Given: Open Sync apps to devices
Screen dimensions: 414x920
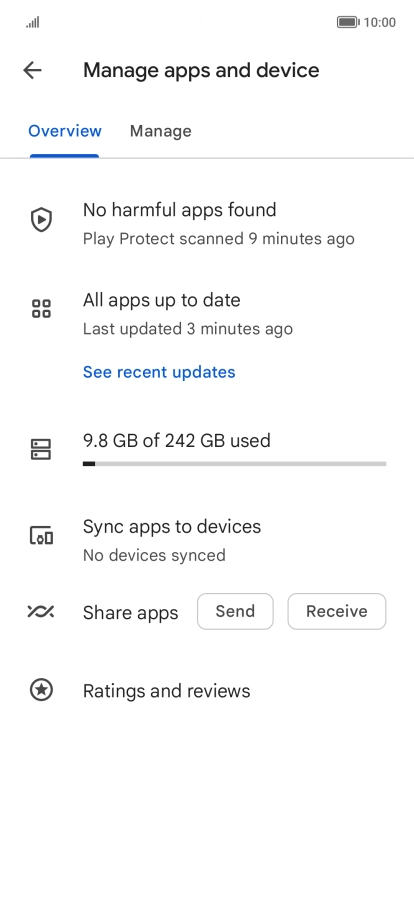Looking at the screenshot, I should click(x=207, y=540).
